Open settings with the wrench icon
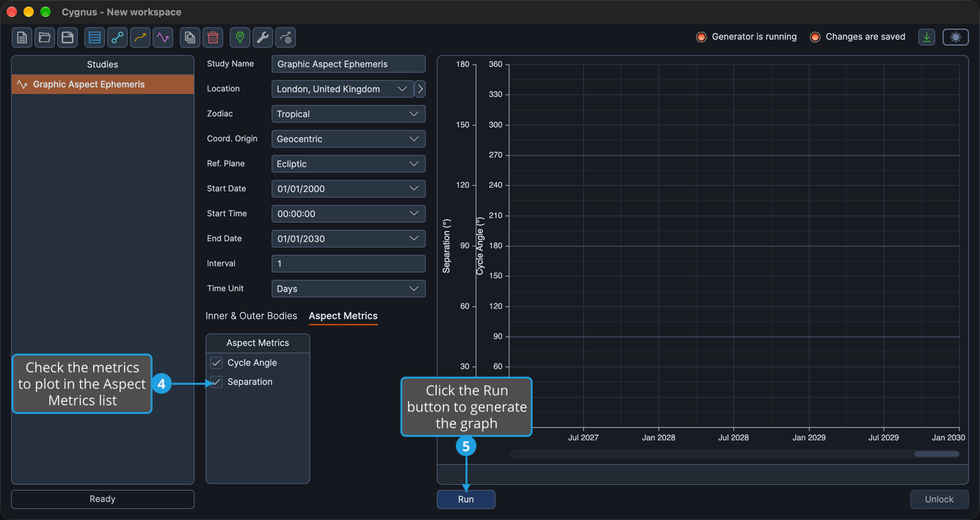 263,37
